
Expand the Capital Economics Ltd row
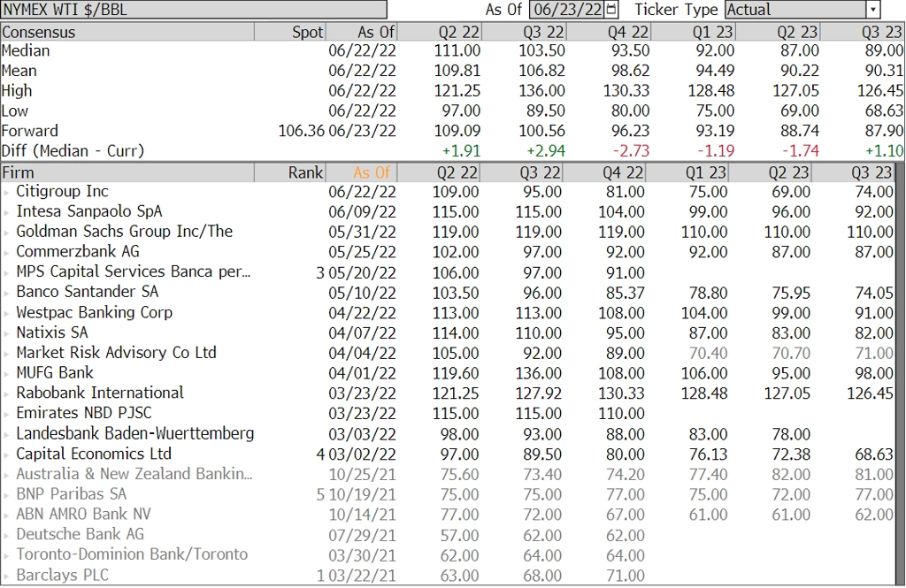pos(6,455)
